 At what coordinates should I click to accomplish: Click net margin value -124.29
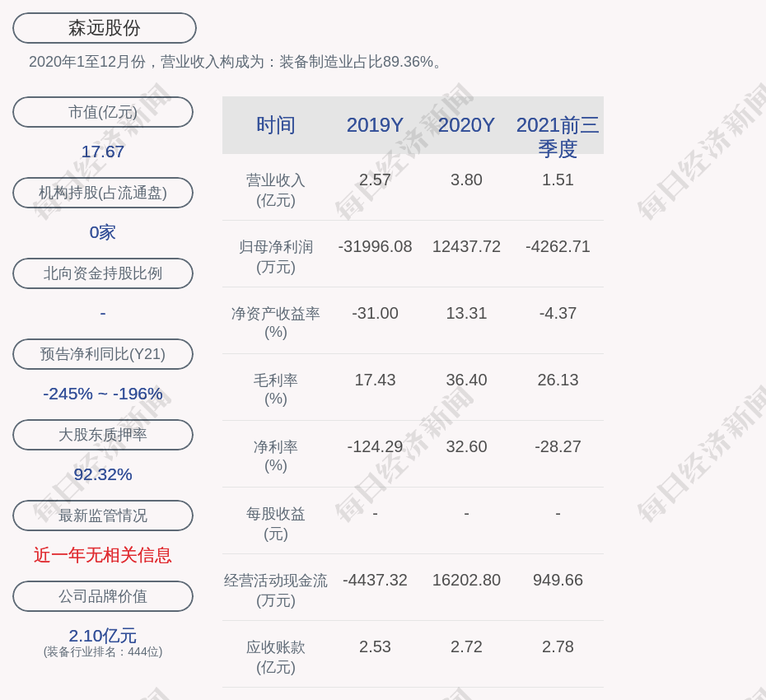click(375, 446)
